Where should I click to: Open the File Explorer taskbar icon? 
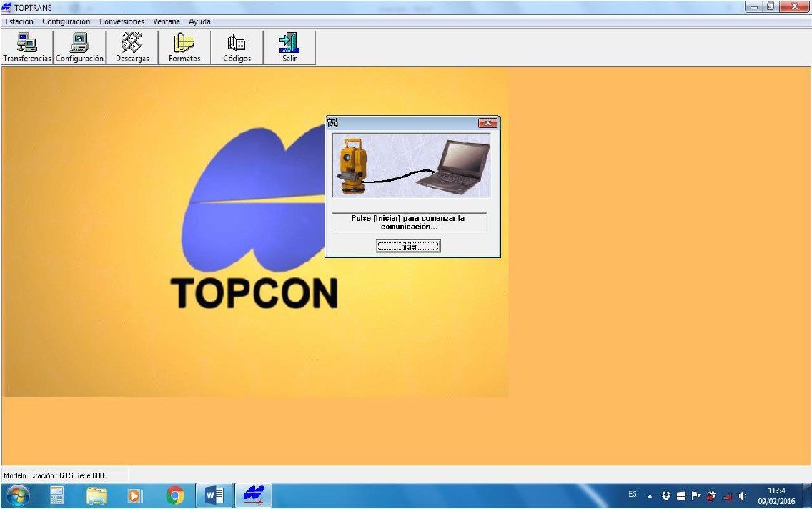[96, 496]
